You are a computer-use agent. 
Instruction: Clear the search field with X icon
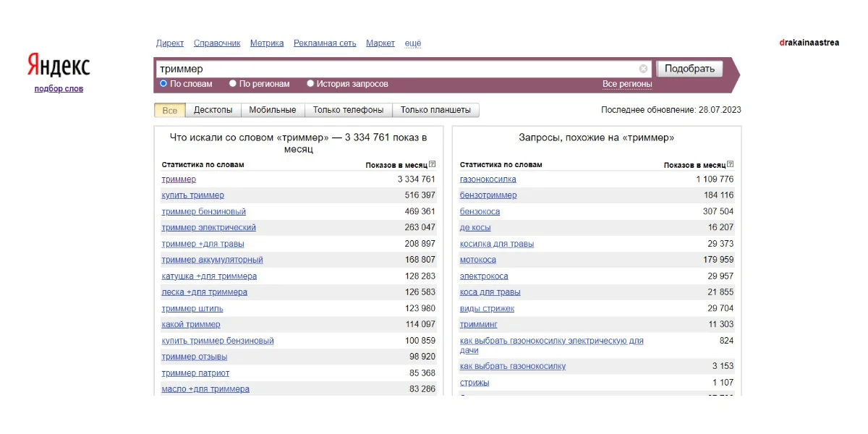point(643,69)
